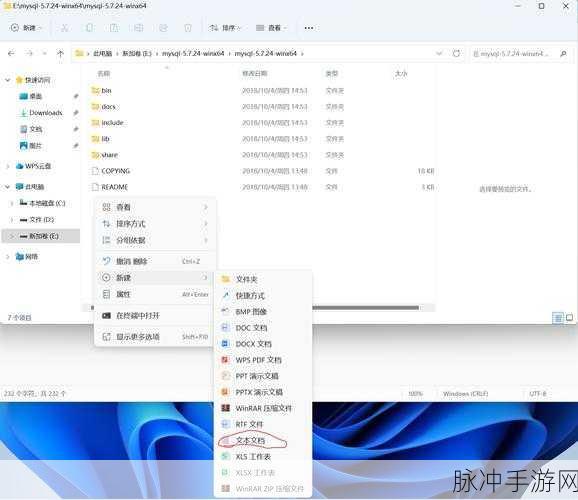Sort by the 修改日期 column header
The height and width of the screenshot is (500, 578).
[254, 74]
